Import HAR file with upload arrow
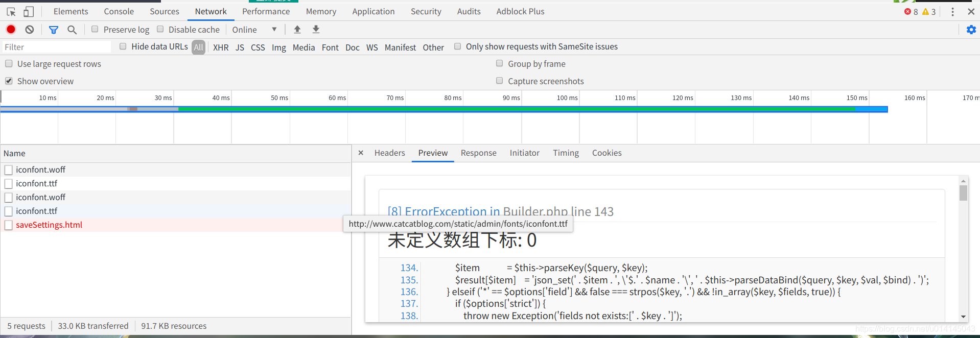The image size is (980, 338). pyautogui.click(x=297, y=30)
